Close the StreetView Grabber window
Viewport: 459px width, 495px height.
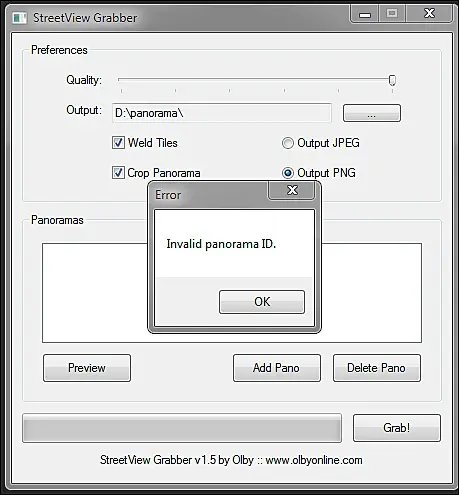(x=429, y=14)
